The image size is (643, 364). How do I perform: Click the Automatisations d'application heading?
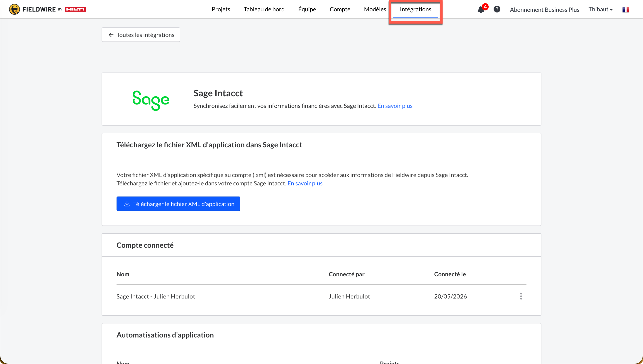165,335
